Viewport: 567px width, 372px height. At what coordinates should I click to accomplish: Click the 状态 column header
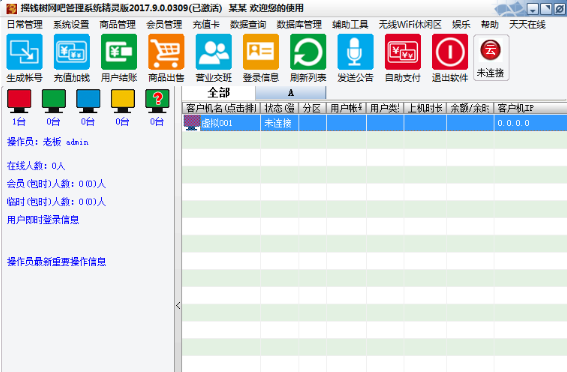(x=279, y=108)
